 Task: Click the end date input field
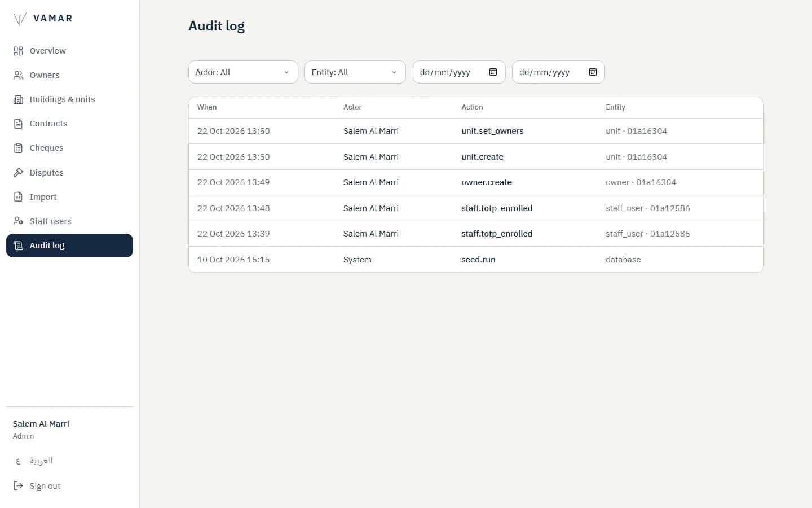pyautogui.click(x=558, y=72)
